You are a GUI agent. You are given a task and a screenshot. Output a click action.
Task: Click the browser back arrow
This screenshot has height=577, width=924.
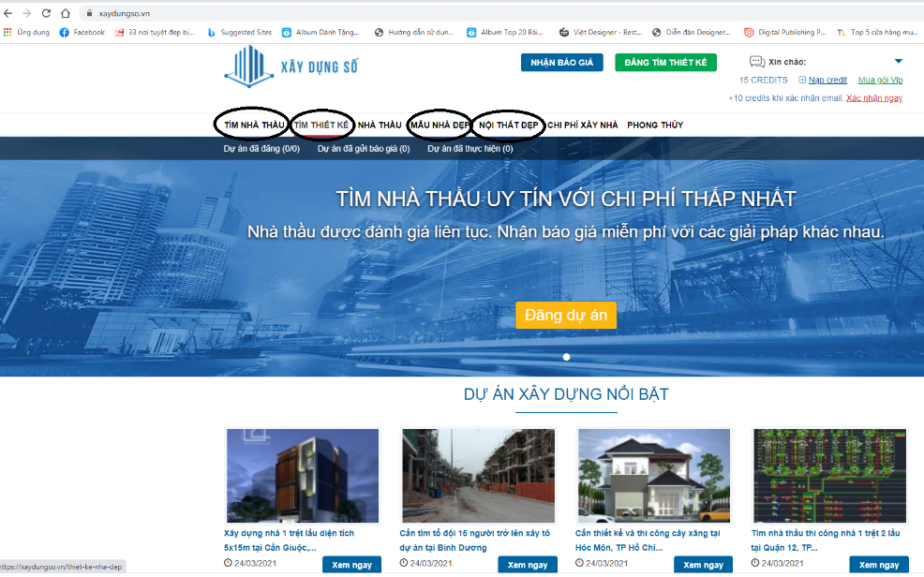pyautogui.click(x=9, y=13)
